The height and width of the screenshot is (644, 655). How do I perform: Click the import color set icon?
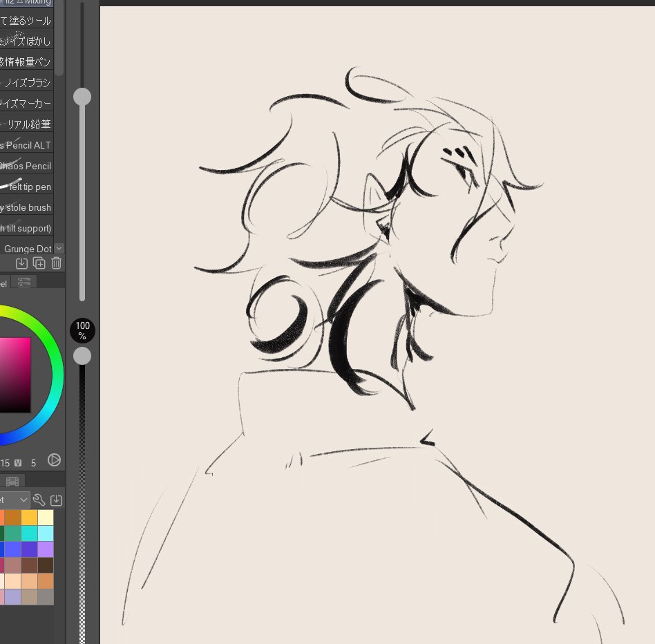(x=57, y=500)
